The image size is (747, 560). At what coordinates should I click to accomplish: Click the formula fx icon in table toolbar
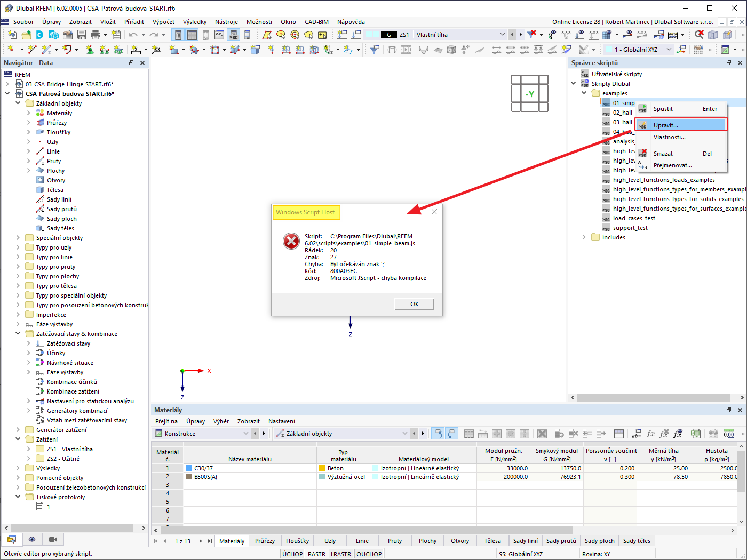click(650, 434)
